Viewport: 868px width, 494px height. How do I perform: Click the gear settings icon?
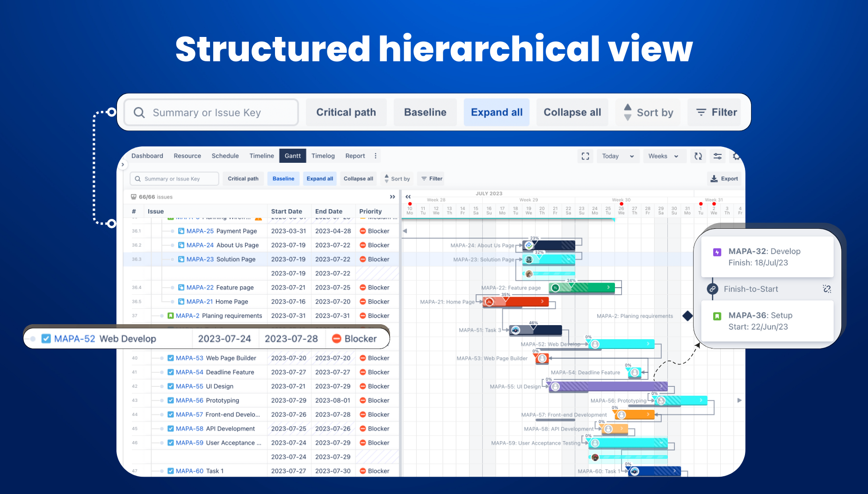[736, 156]
